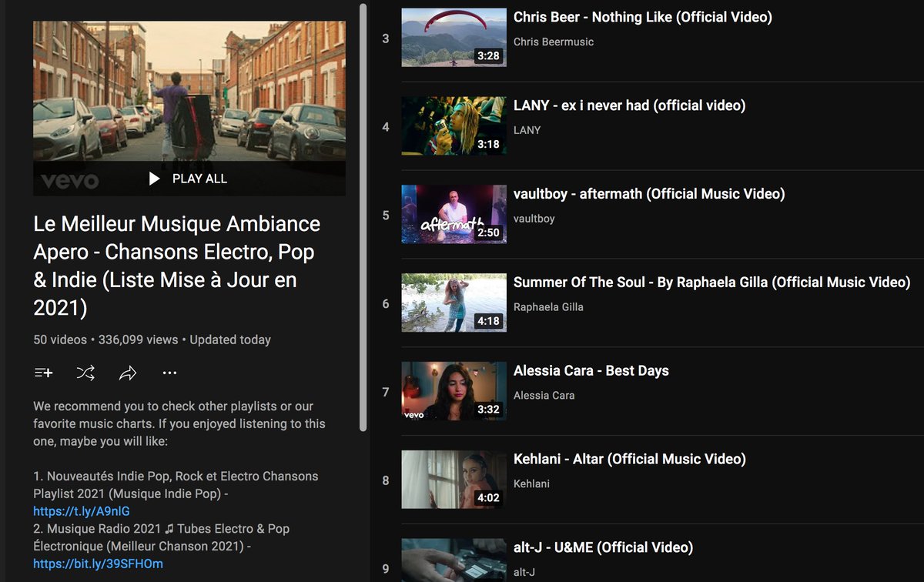
Task: Open alt-J - U&ME video title
Action: point(603,548)
